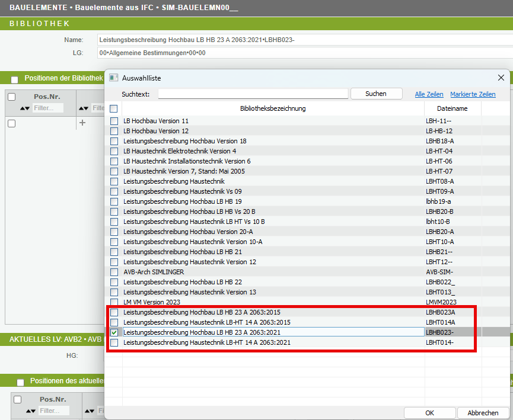Open the Markierte Zeilen link
513x420 pixels.
click(473, 94)
